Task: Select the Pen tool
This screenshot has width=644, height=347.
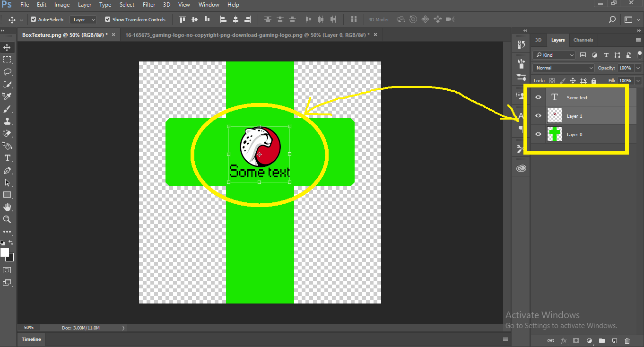Action: [x=7, y=170]
